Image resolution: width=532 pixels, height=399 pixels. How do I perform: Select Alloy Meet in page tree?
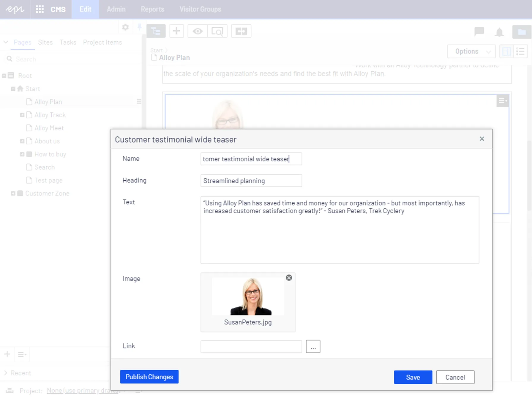click(x=49, y=128)
